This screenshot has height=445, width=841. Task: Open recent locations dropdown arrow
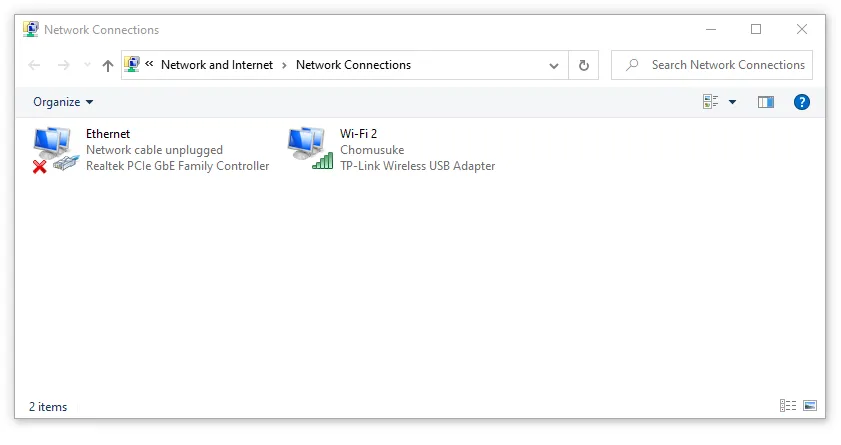click(x=87, y=65)
